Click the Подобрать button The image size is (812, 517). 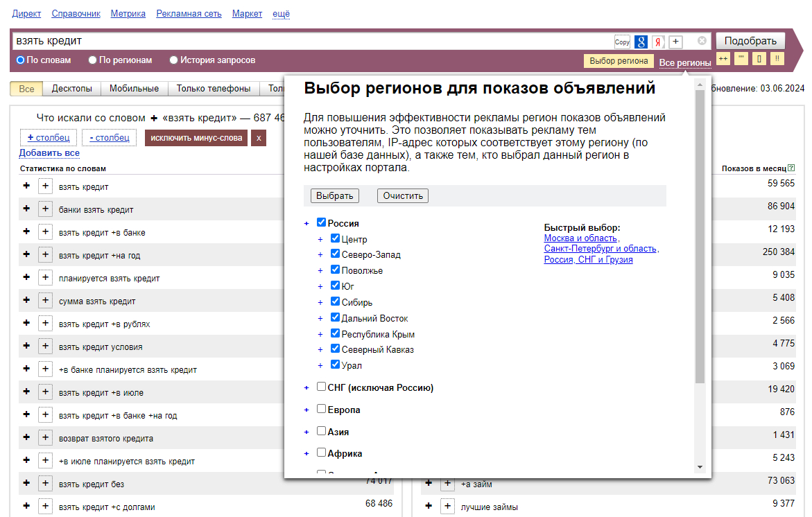[750, 41]
